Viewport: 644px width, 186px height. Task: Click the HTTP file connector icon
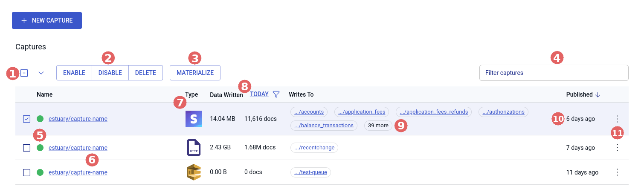194,148
